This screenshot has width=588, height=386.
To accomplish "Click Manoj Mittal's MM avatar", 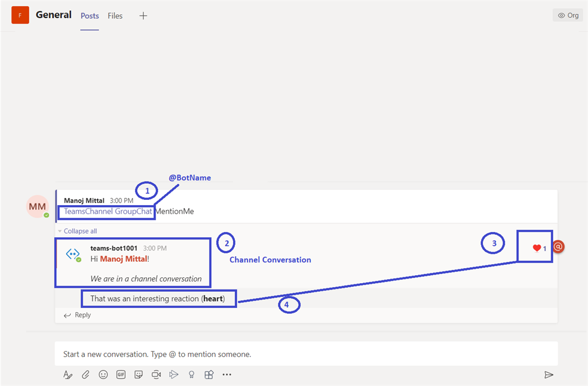I will coord(37,206).
